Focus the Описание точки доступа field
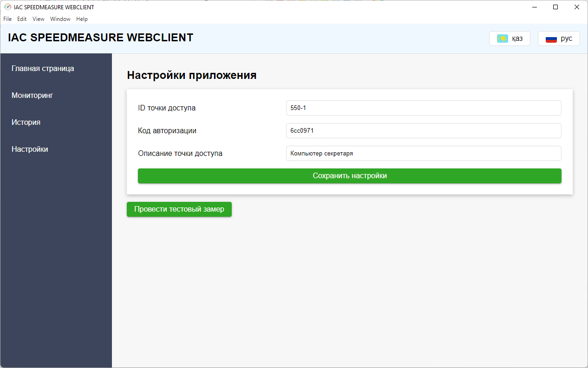The height and width of the screenshot is (368, 588). point(424,153)
